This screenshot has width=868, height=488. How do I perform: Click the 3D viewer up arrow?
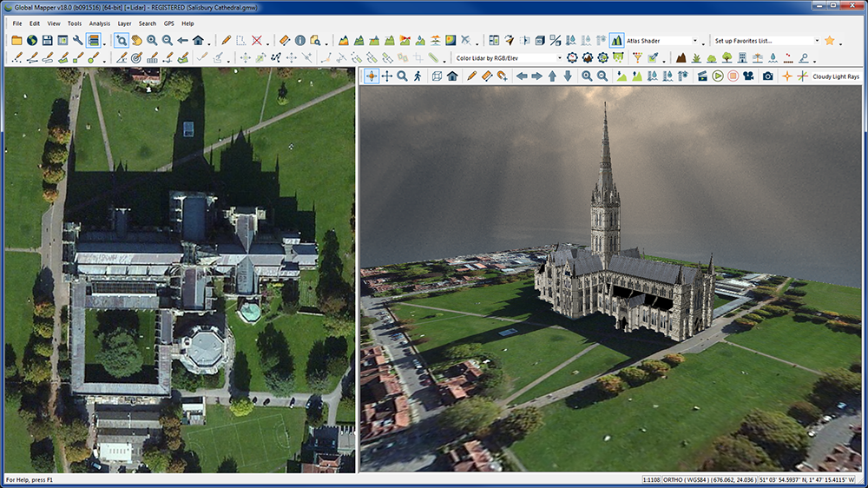(x=552, y=76)
